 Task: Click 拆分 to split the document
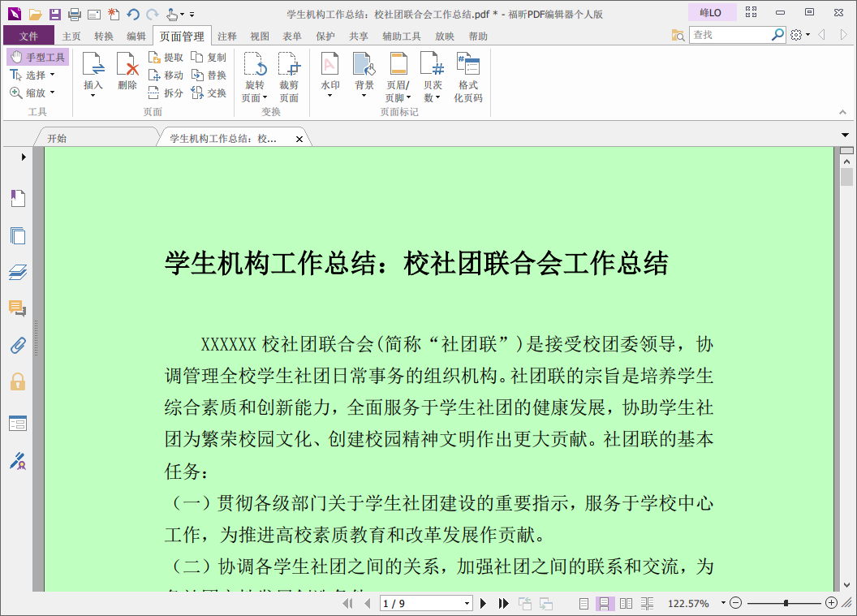coord(166,93)
